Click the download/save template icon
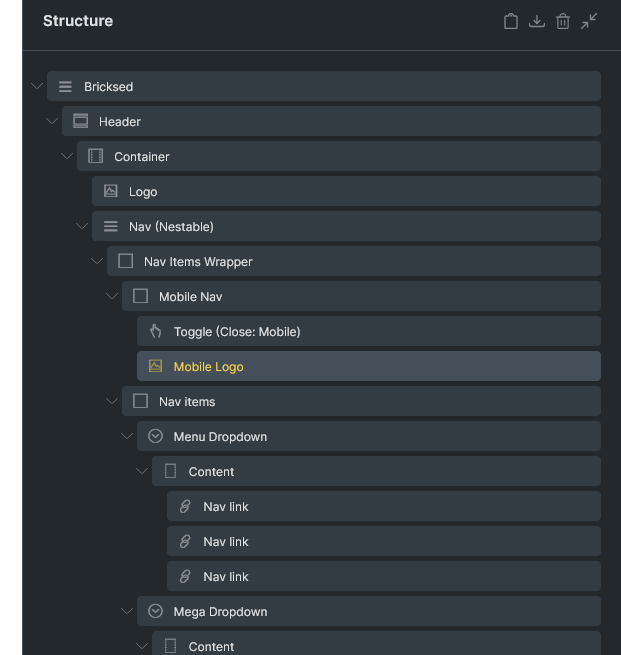The width and height of the screenshot is (621, 655). click(x=537, y=21)
